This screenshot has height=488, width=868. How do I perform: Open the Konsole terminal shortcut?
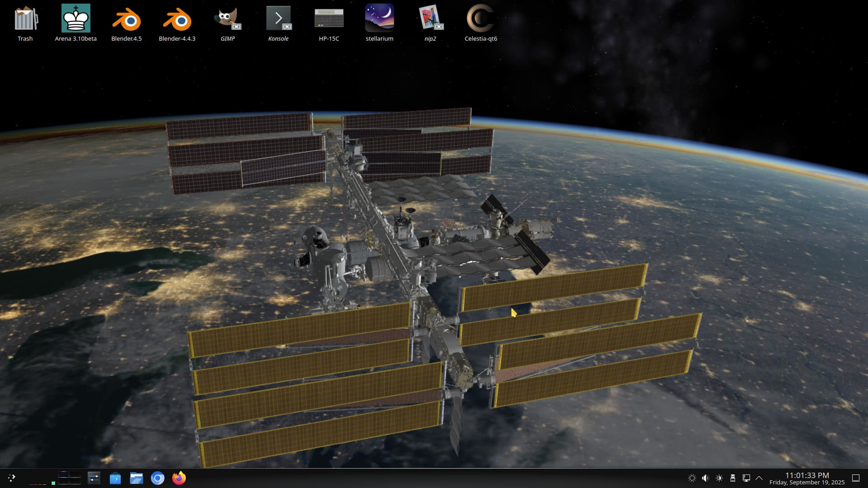click(278, 23)
